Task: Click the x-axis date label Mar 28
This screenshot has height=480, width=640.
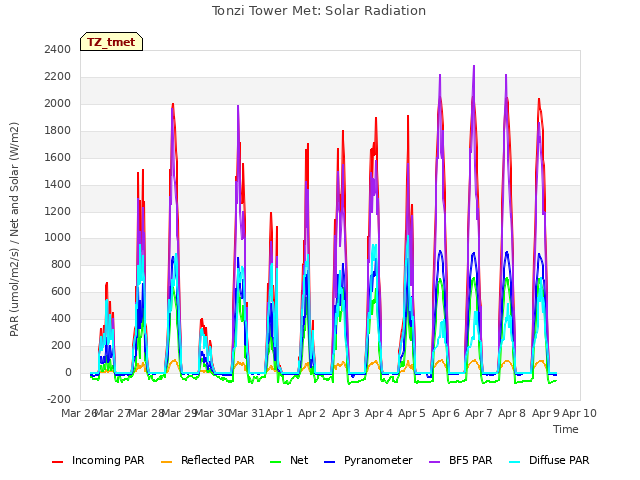Action: [147, 413]
